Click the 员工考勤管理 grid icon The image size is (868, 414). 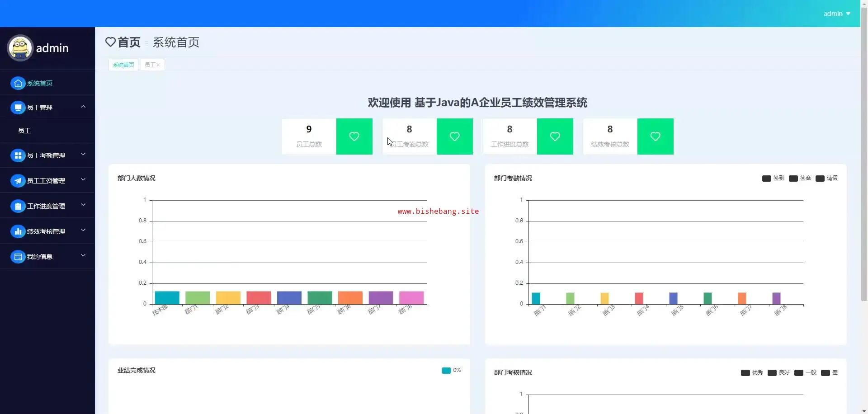tap(18, 155)
